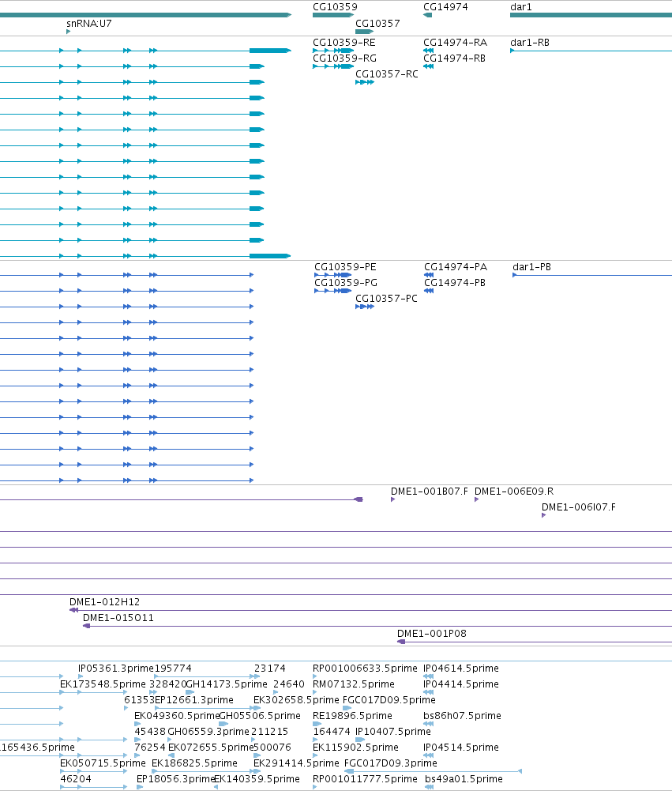Open EST label 46204
Screen dimensions: 672x791
click(76, 779)
